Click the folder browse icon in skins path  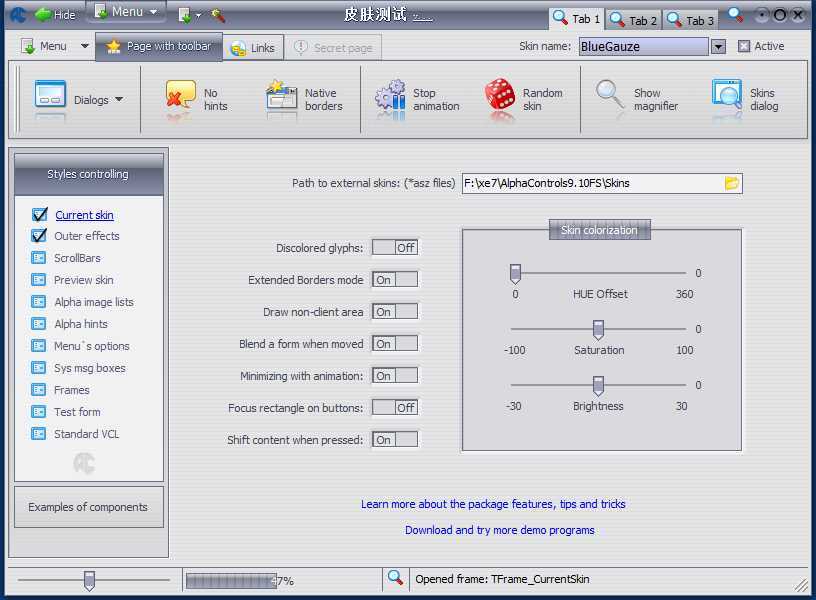[732, 183]
